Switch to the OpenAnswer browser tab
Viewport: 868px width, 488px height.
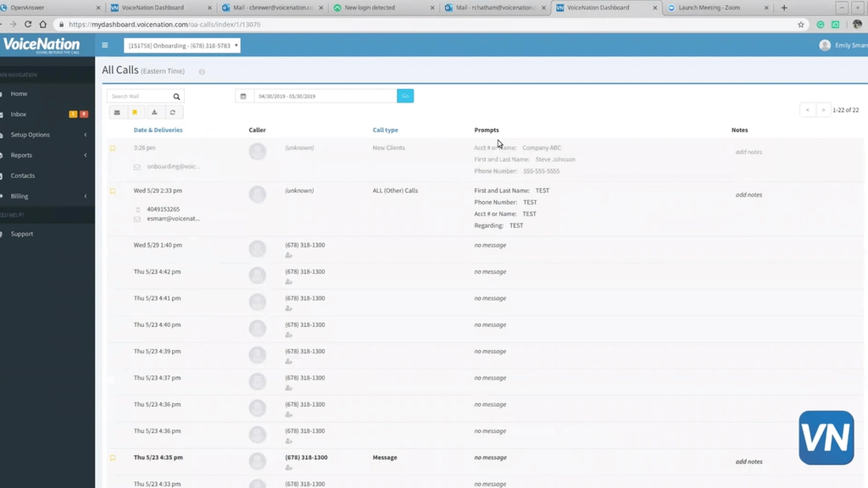[x=50, y=8]
